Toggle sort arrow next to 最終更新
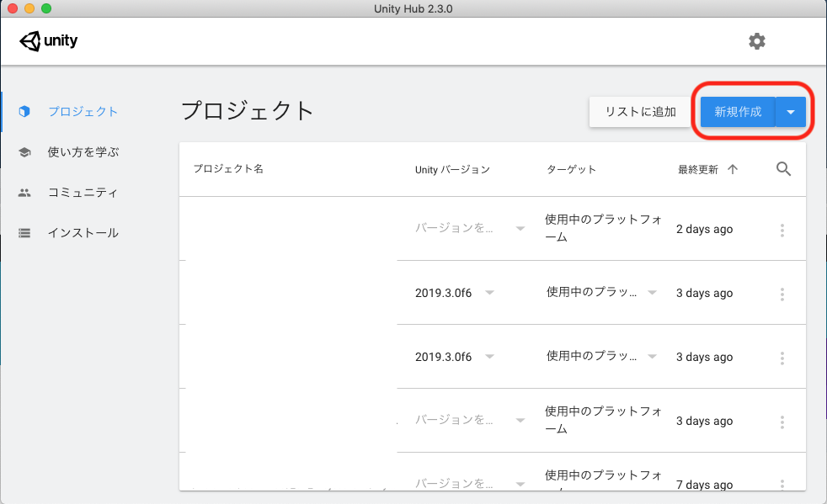The image size is (827, 504). pyautogui.click(x=733, y=169)
